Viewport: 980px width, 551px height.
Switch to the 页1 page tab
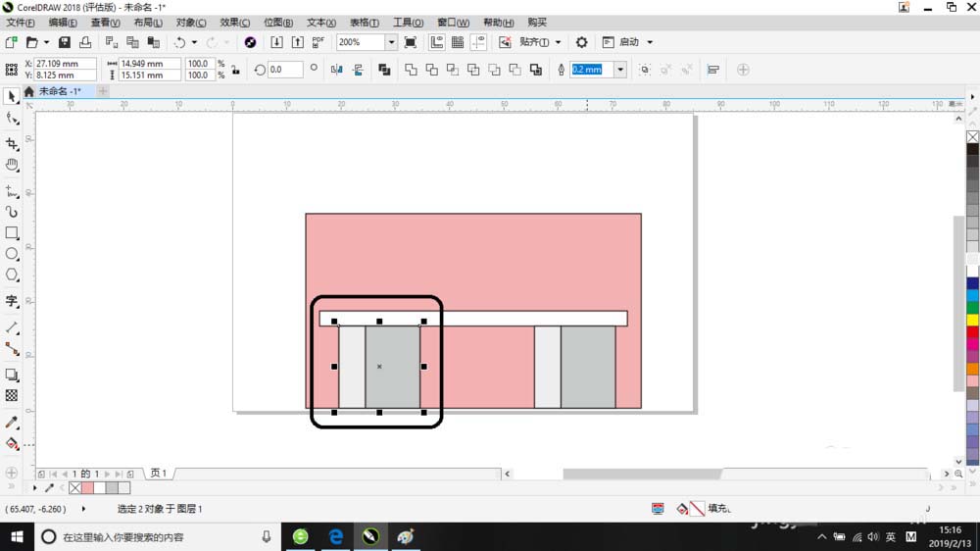click(x=158, y=474)
